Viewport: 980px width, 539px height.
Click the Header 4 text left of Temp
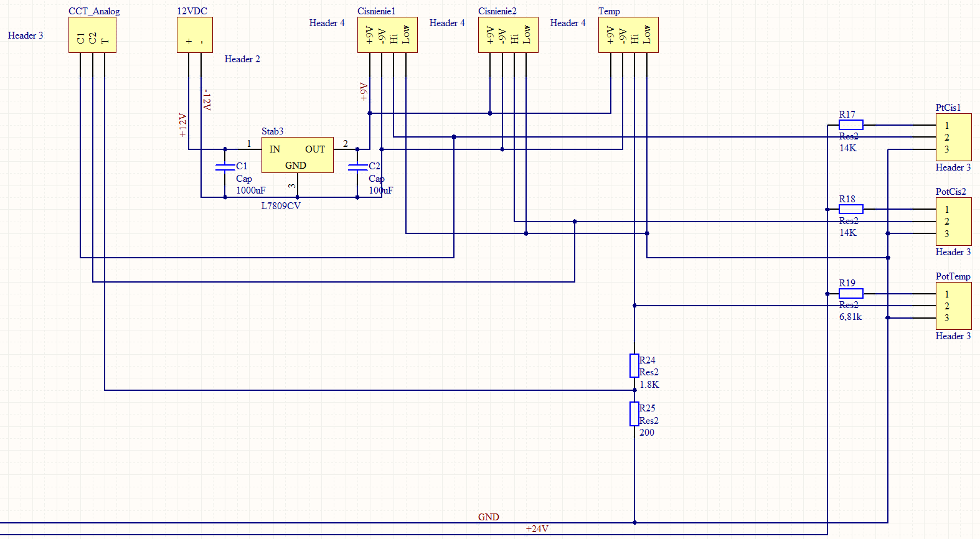point(568,23)
